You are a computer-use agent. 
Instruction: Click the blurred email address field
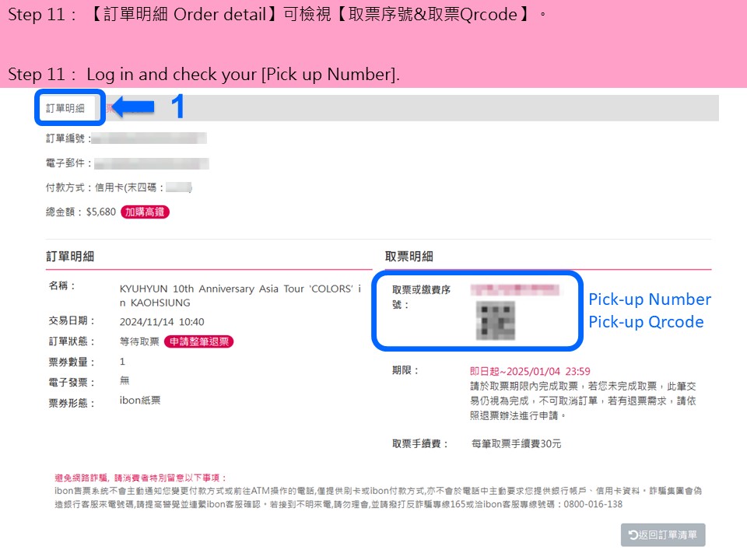pos(152,163)
